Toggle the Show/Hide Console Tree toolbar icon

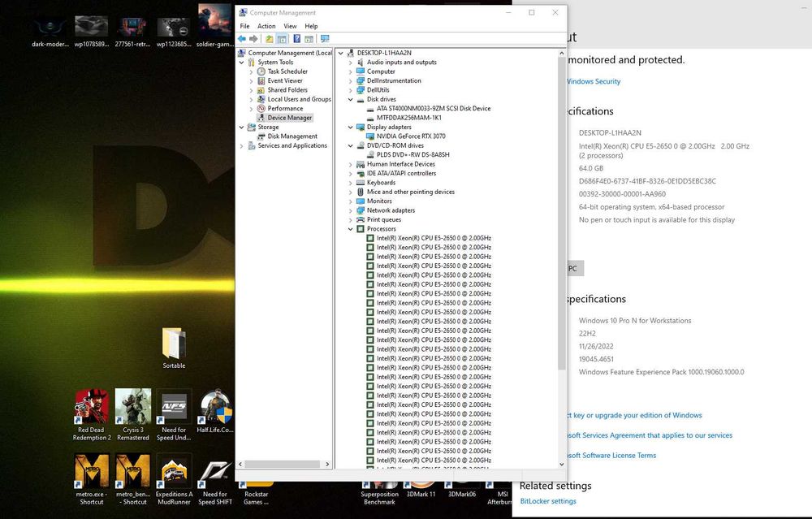pyautogui.click(x=281, y=39)
